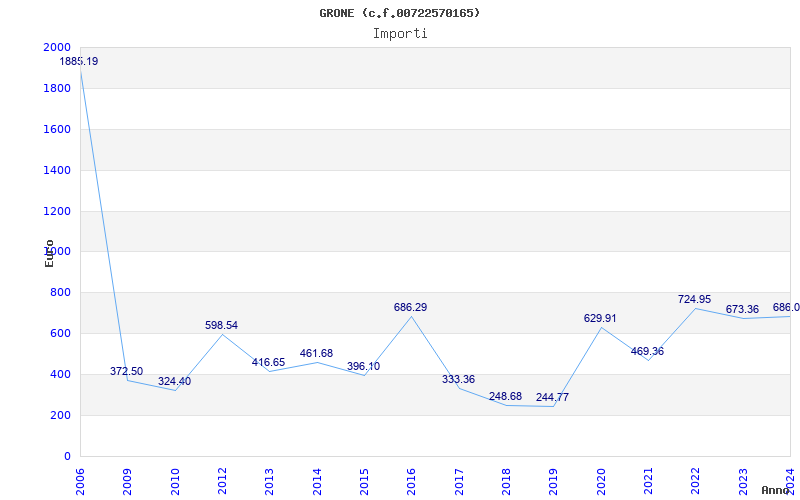The height and width of the screenshot is (500, 800).
Task: Click the 2006 x-axis year label
Action: [x=80, y=483]
